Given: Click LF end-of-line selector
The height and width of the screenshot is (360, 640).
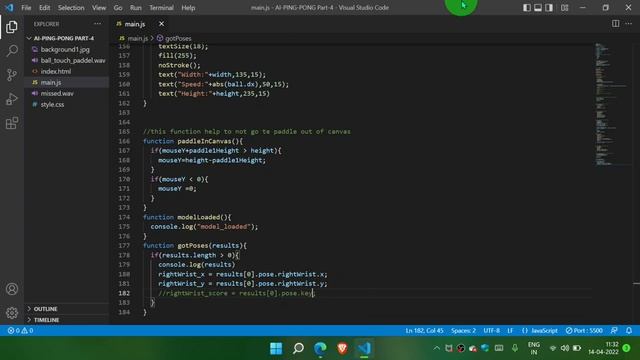Looking at the screenshot, I should [510, 331].
